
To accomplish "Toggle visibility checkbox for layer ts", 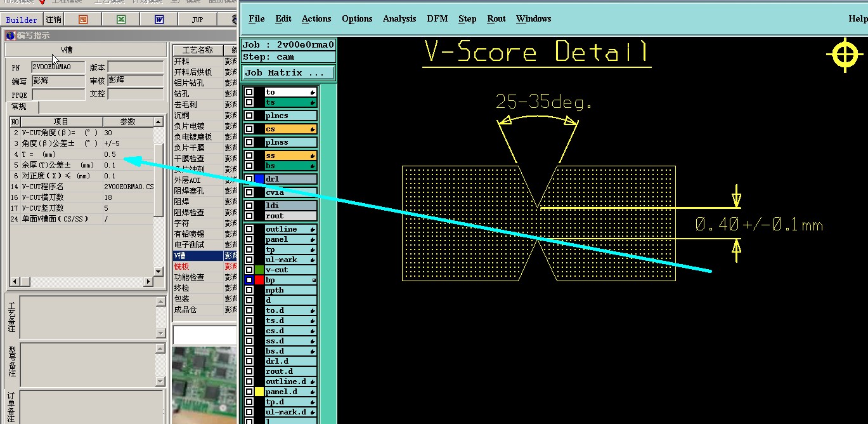I will click(249, 102).
